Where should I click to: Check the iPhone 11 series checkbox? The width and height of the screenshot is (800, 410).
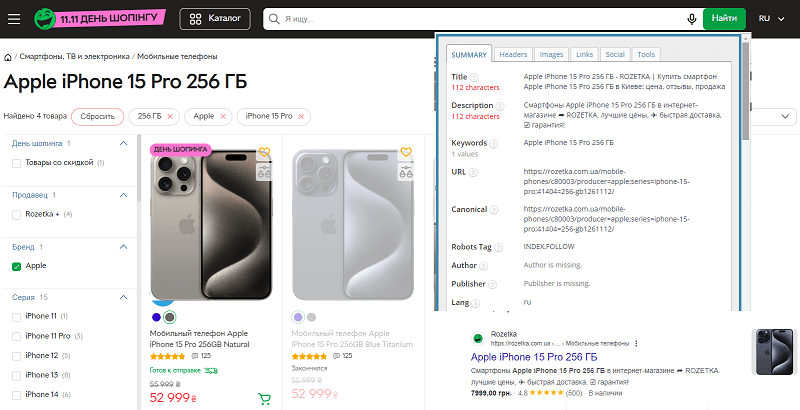click(x=16, y=317)
